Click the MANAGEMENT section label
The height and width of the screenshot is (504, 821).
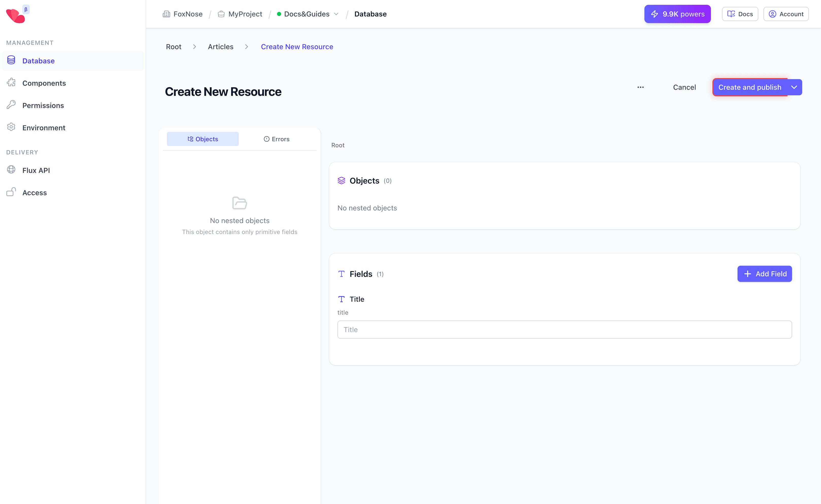point(30,43)
